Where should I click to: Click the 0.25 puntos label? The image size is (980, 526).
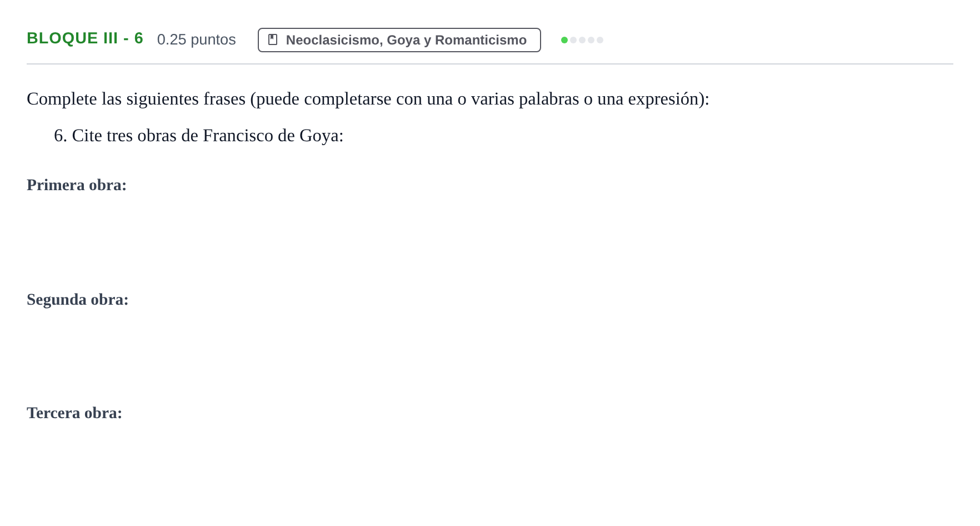[x=196, y=39]
